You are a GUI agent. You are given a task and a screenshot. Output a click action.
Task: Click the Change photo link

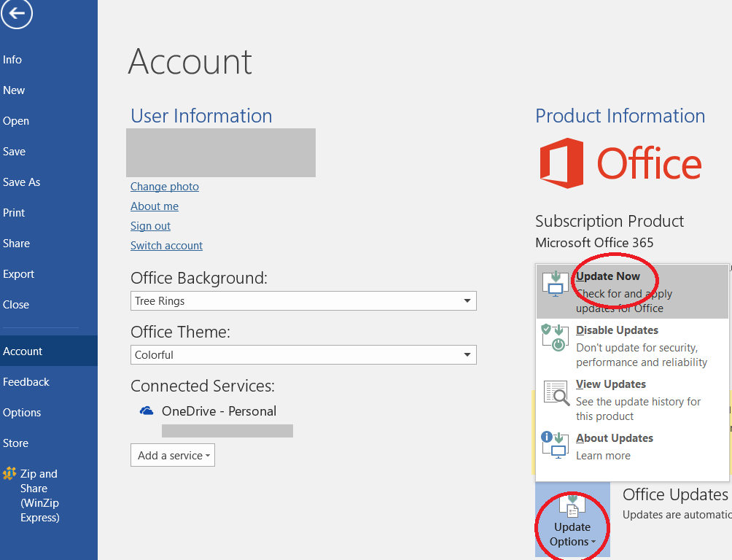pos(164,187)
